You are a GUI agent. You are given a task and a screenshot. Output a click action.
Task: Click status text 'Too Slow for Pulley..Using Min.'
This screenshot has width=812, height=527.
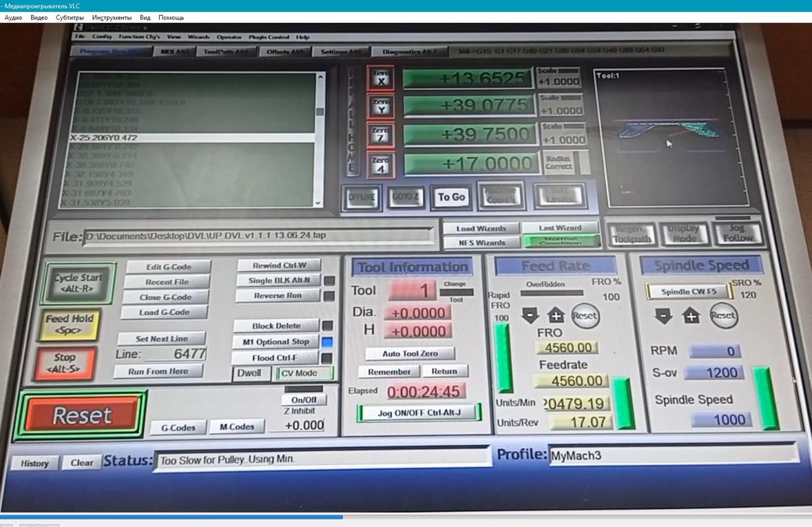point(226,460)
